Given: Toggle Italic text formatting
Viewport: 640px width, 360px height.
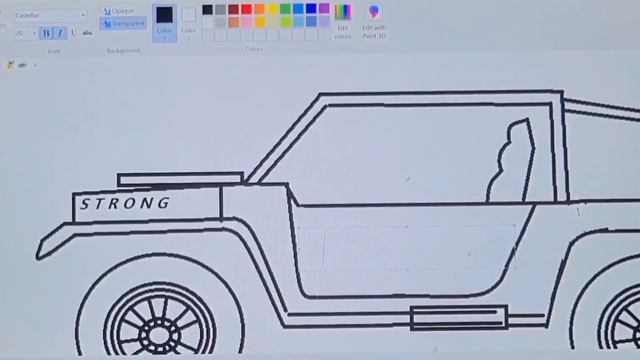Looking at the screenshot, I should (60, 33).
